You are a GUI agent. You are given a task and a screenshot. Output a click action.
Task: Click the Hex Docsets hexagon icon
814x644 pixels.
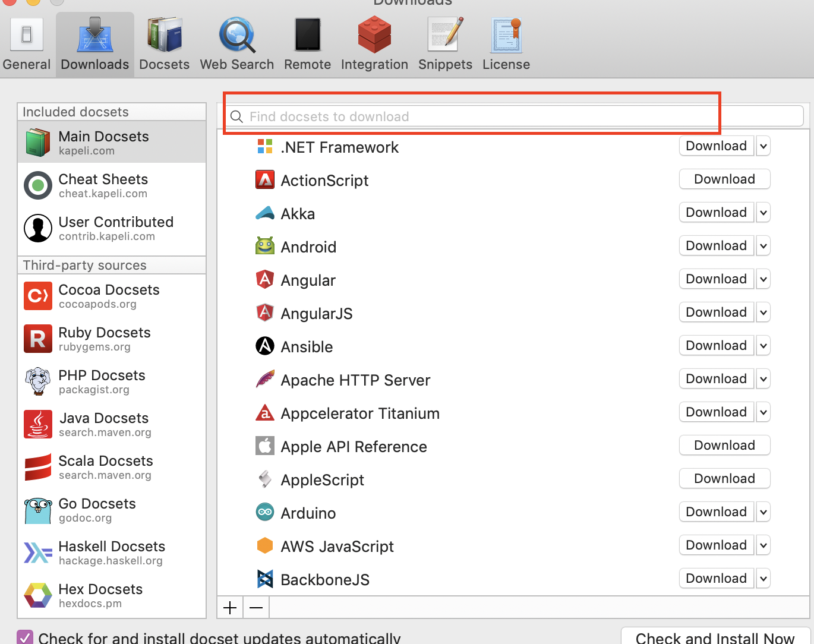point(38,595)
